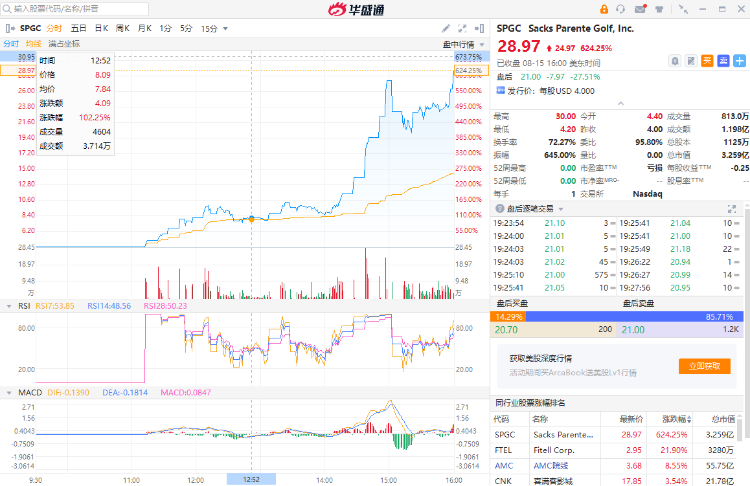This screenshot has width=750, height=486.
Task: Click the 19:25:49 trade price 21.18
Action: pyautogui.click(x=680, y=249)
